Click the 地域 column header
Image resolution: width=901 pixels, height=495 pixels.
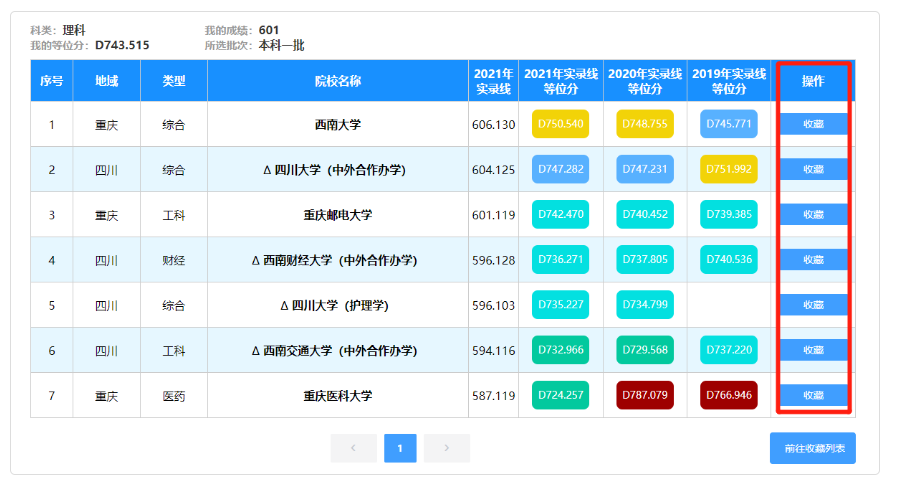(106, 80)
